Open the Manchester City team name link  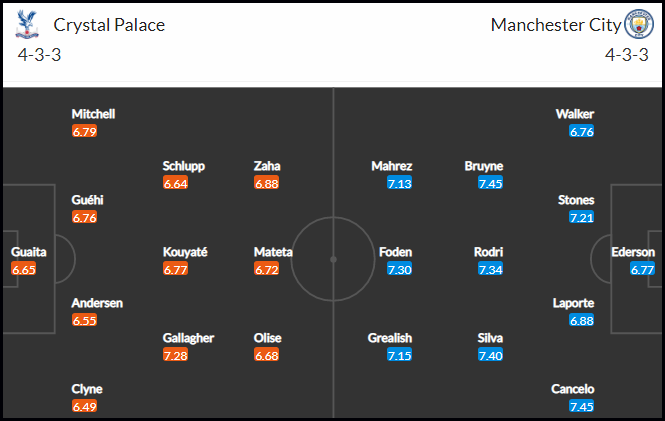click(556, 25)
